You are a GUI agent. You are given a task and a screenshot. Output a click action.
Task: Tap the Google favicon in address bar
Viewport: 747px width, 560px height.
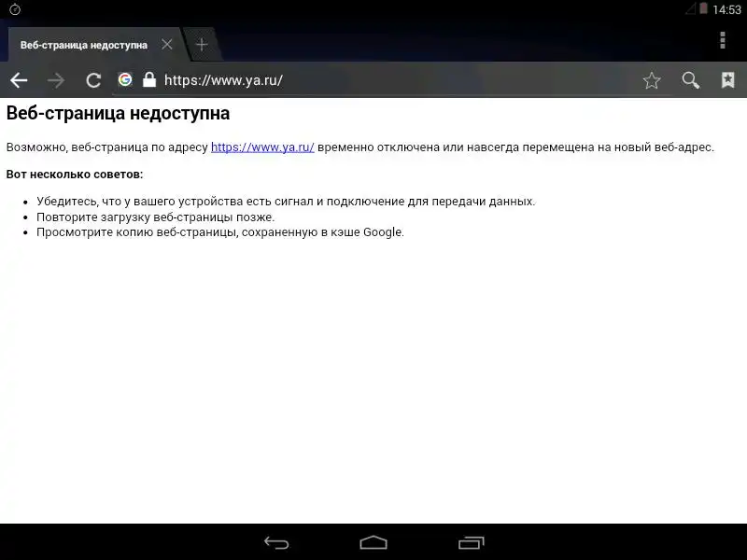(125, 79)
